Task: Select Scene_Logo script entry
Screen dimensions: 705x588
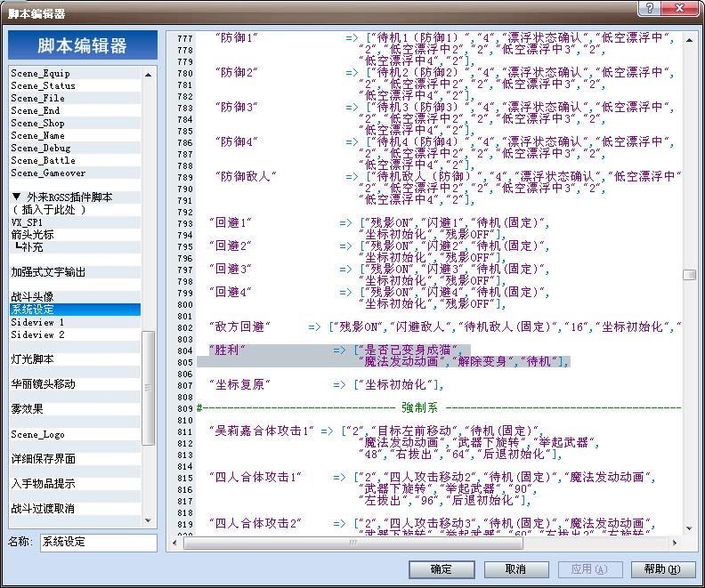Action: [75, 434]
